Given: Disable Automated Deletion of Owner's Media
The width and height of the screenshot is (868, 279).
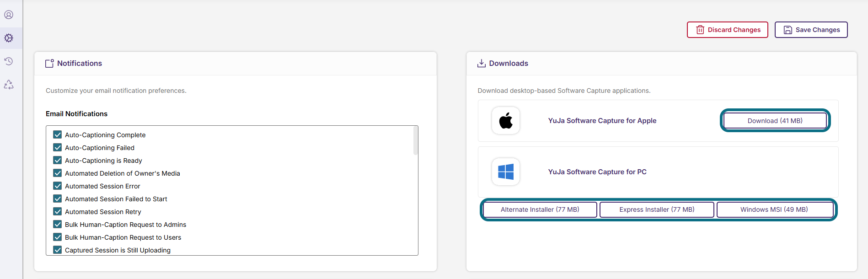Looking at the screenshot, I should tap(58, 173).
